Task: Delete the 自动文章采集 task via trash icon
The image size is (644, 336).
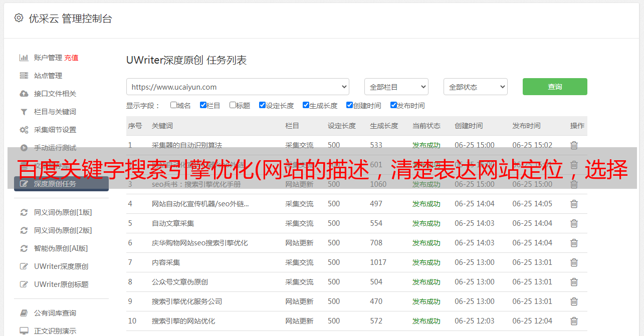Action: [574, 223]
